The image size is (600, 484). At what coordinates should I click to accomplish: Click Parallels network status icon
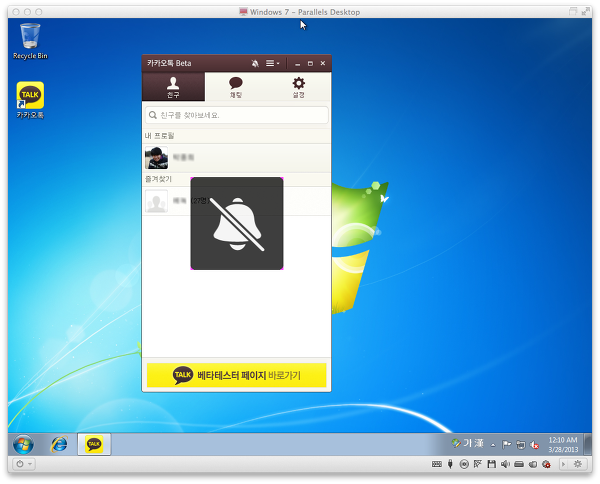click(x=478, y=464)
